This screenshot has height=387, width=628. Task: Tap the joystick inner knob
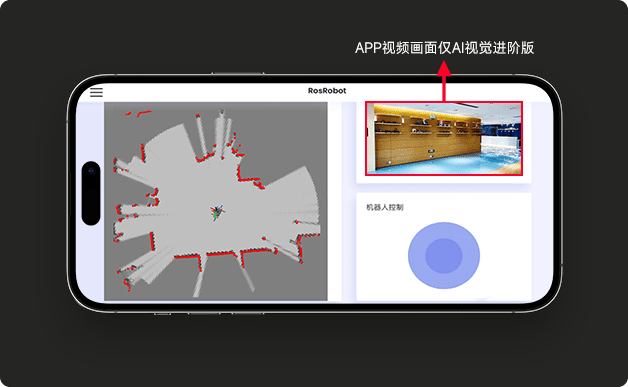click(x=444, y=256)
